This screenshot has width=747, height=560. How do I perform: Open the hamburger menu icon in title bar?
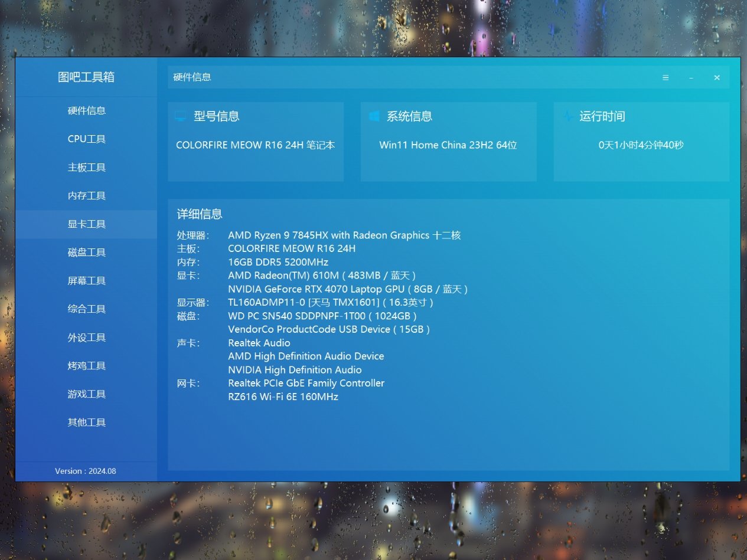pos(666,77)
